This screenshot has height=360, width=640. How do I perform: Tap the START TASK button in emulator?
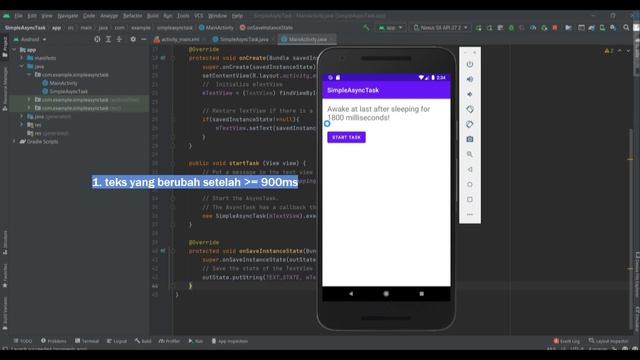(346, 137)
